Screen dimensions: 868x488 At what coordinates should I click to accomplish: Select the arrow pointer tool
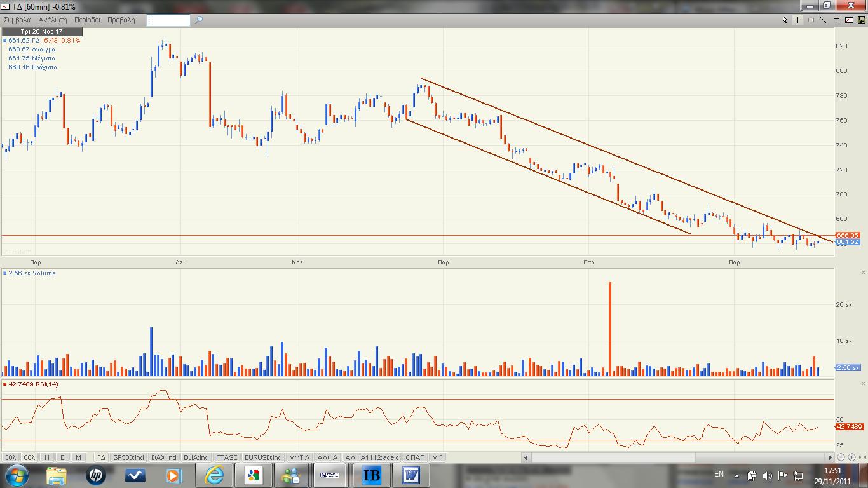(x=785, y=20)
